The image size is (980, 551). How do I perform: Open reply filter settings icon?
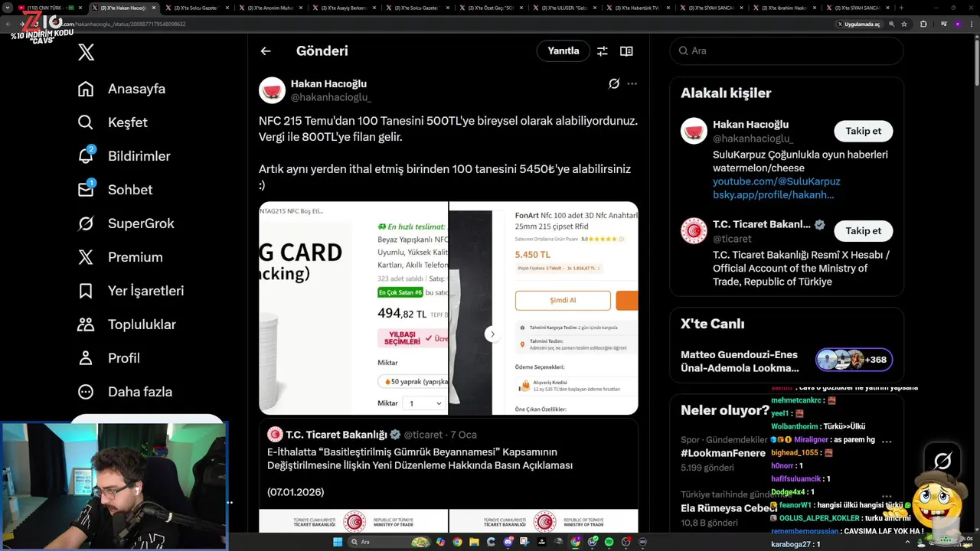(x=603, y=51)
